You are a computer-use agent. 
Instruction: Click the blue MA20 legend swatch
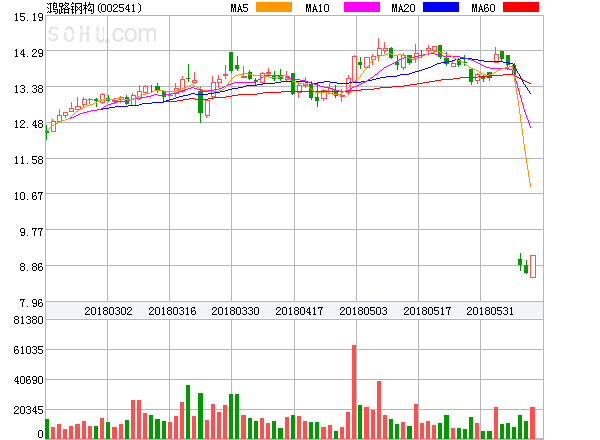(441, 7)
